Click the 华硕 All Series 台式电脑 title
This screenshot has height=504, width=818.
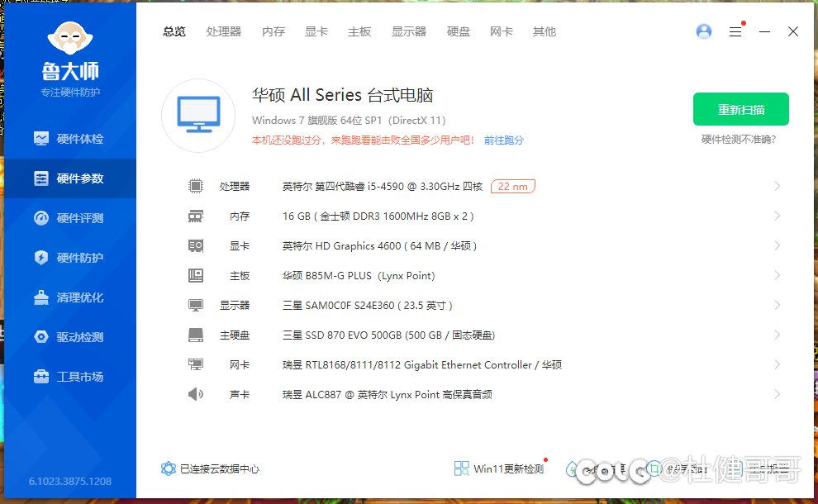click(343, 95)
